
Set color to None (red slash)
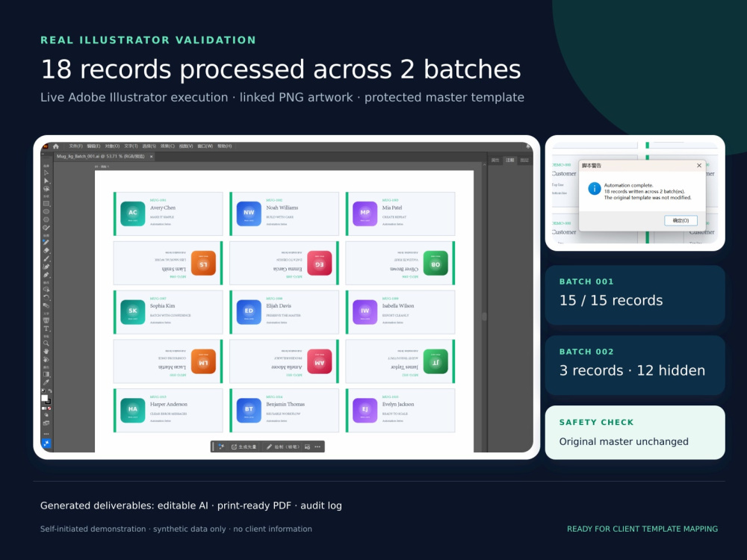pyautogui.click(x=49, y=408)
